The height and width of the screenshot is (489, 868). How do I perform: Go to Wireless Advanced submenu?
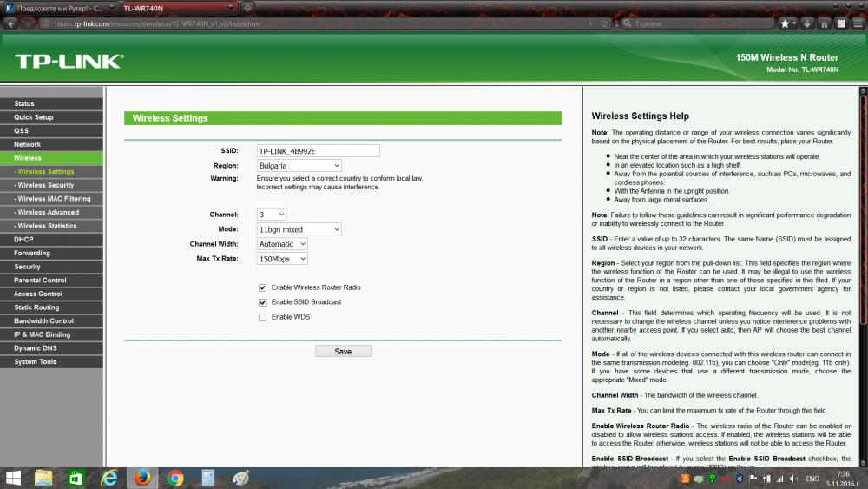click(51, 212)
